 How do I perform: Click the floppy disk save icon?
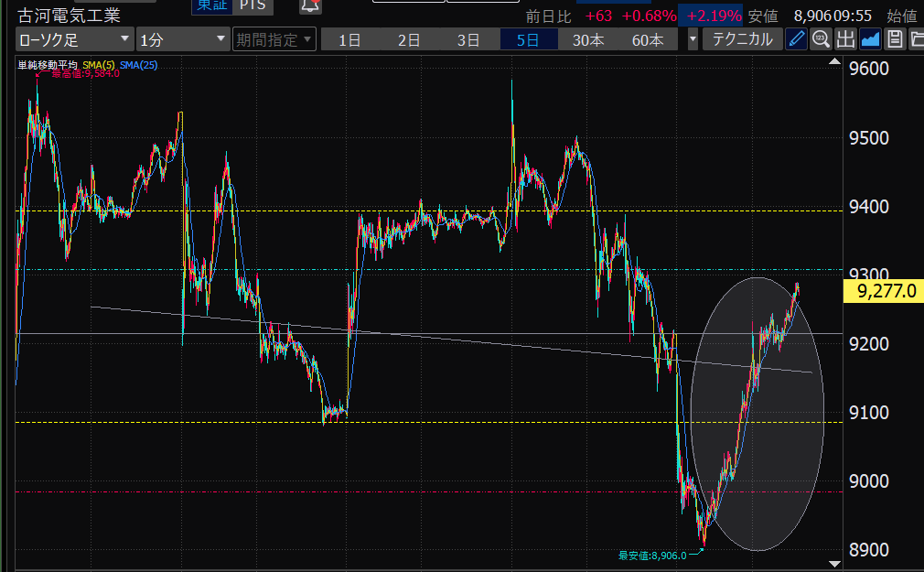(894, 39)
